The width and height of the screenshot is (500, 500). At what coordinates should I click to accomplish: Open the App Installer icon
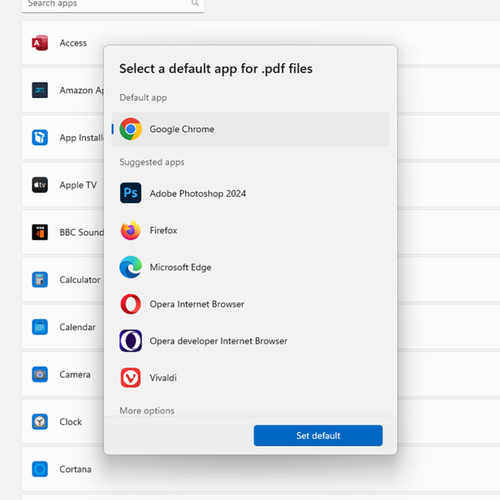(40, 137)
